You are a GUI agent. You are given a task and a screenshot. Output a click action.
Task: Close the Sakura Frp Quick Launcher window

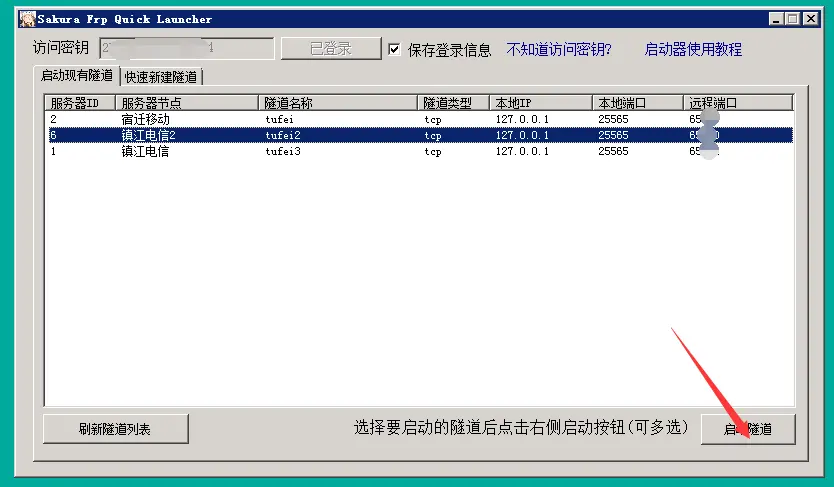click(811, 19)
